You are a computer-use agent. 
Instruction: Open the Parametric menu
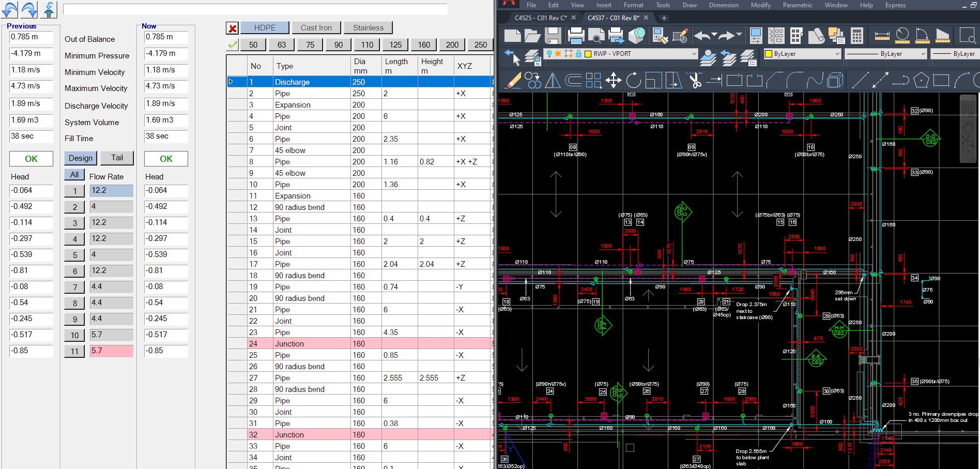click(798, 5)
